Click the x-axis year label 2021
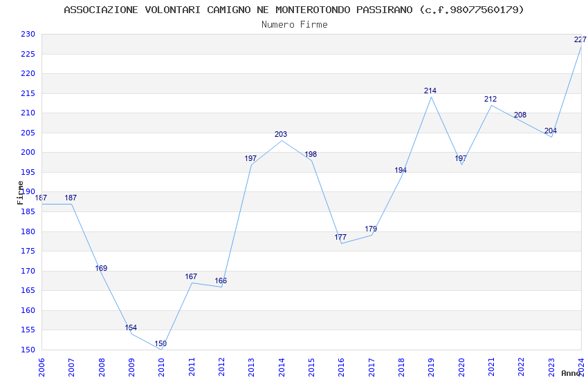 [491, 368]
